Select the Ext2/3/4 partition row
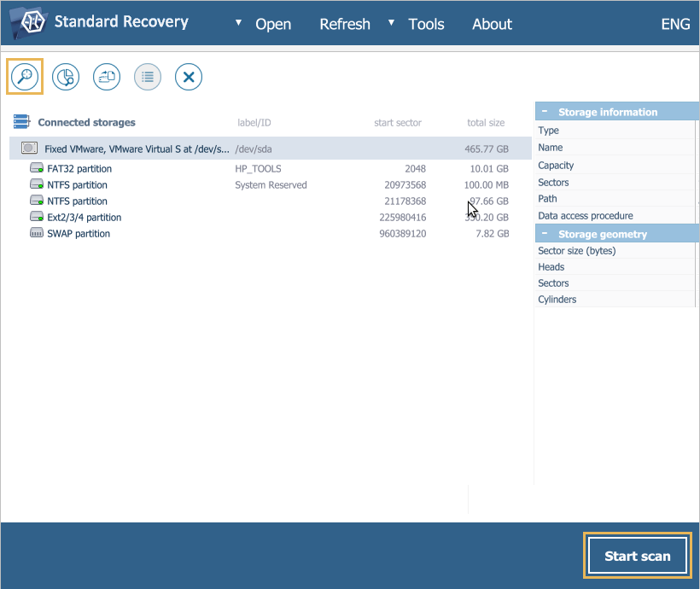700x589 pixels. [x=271, y=217]
